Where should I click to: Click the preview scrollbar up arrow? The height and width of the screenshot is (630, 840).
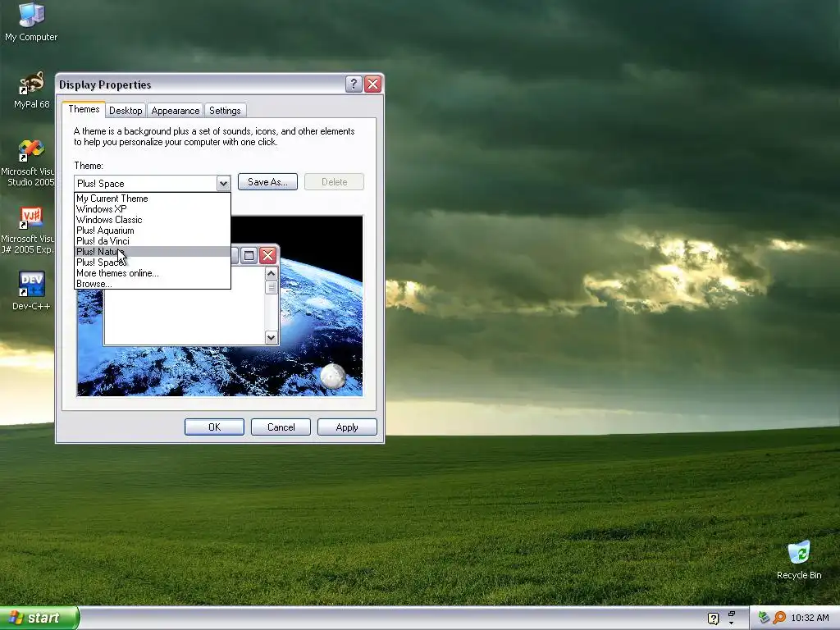(x=271, y=274)
